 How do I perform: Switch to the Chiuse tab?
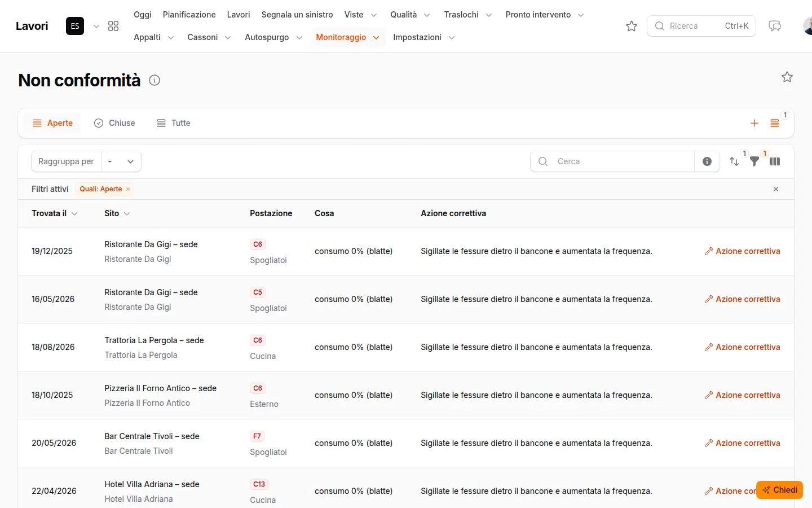(x=114, y=123)
